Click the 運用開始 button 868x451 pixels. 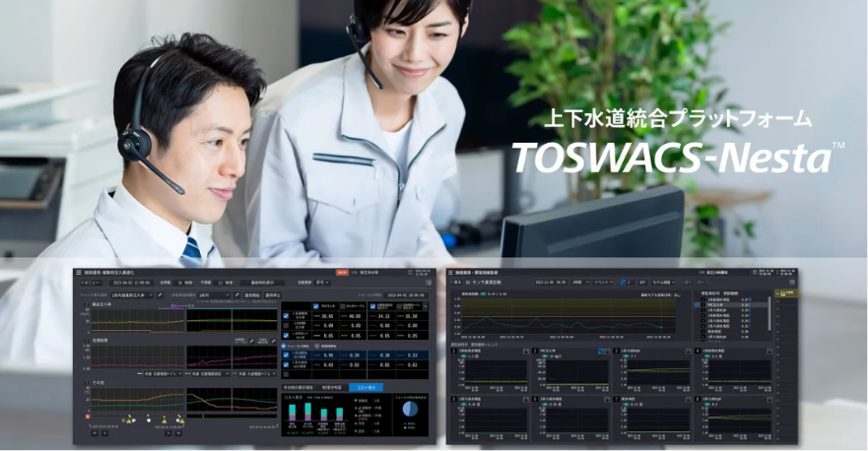252,295
